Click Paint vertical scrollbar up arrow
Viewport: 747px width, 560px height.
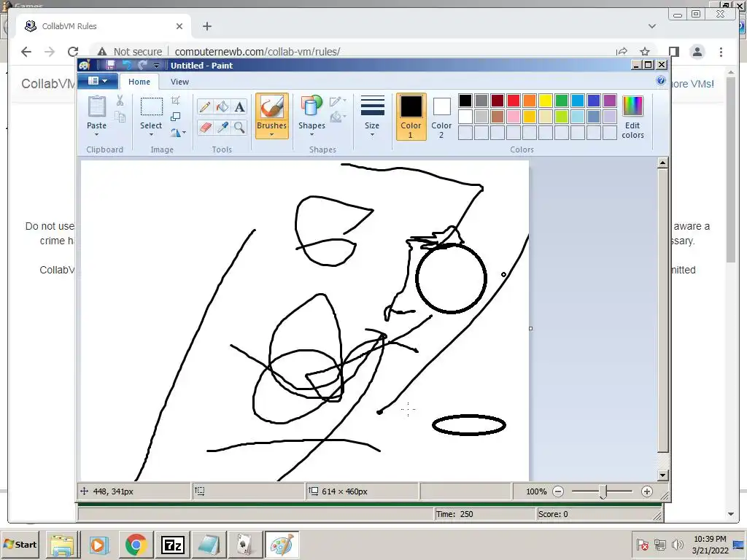click(x=662, y=163)
